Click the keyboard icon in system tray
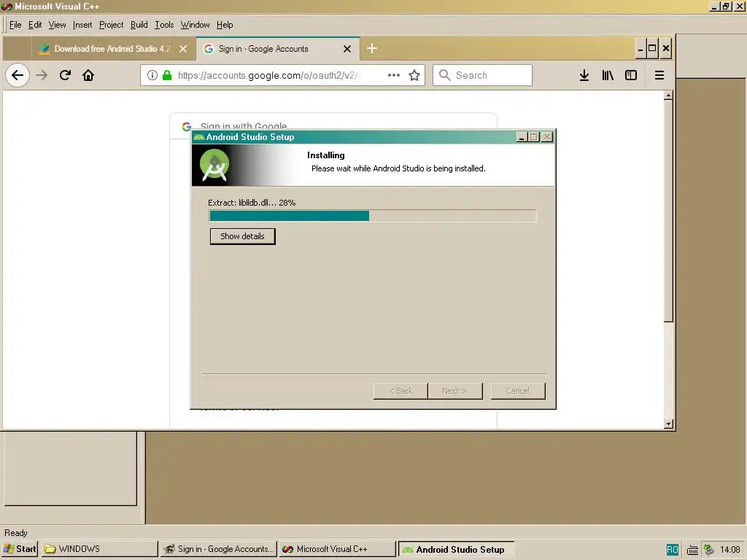This screenshot has height=560, width=747. pos(693,550)
